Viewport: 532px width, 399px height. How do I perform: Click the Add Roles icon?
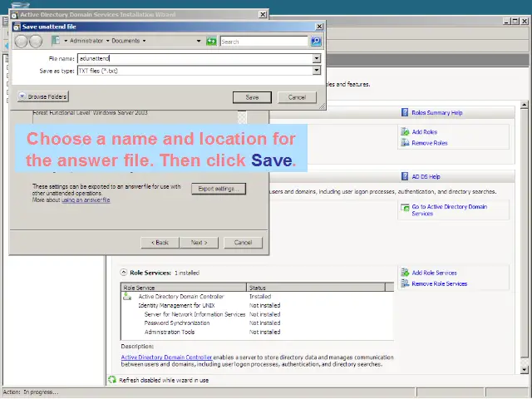coord(405,131)
